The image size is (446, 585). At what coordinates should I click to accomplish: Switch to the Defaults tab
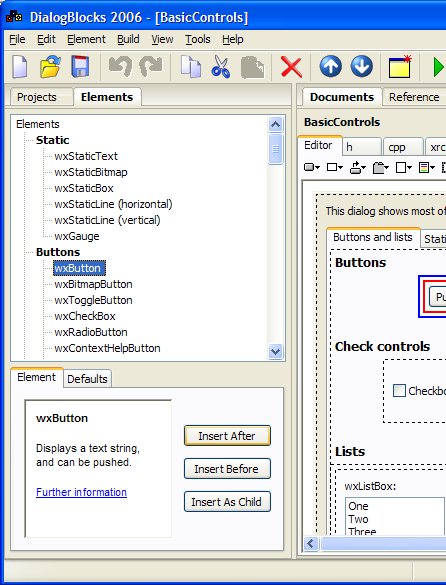tap(87, 379)
